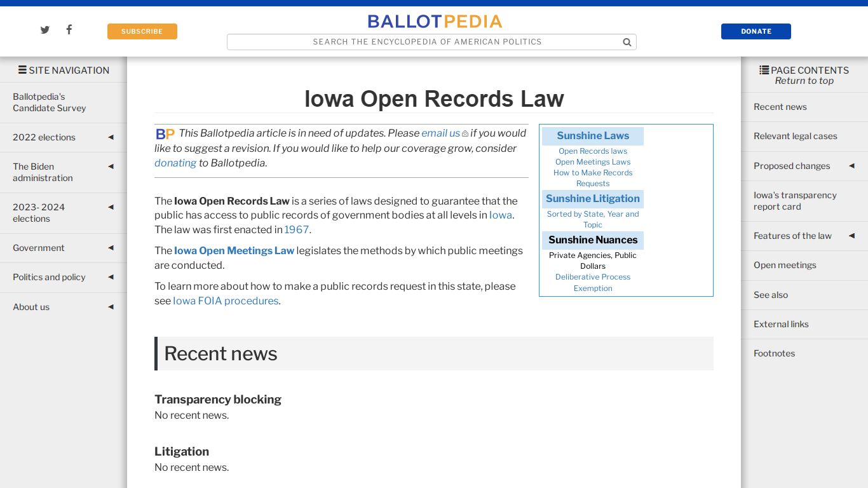The image size is (868, 488).
Task: Expand The Biden administration menu arrow
Action: [x=111, y=166]
